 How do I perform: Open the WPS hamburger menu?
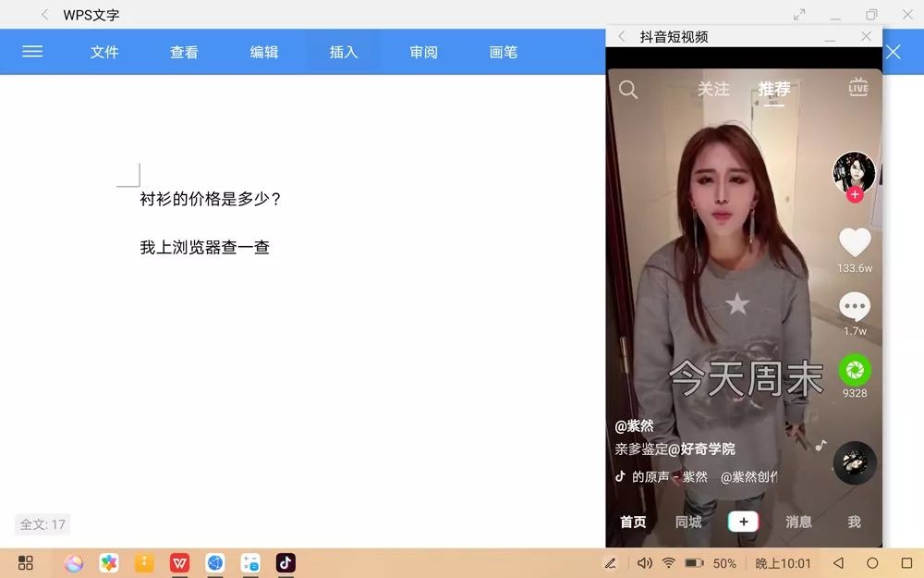[32, 52]
